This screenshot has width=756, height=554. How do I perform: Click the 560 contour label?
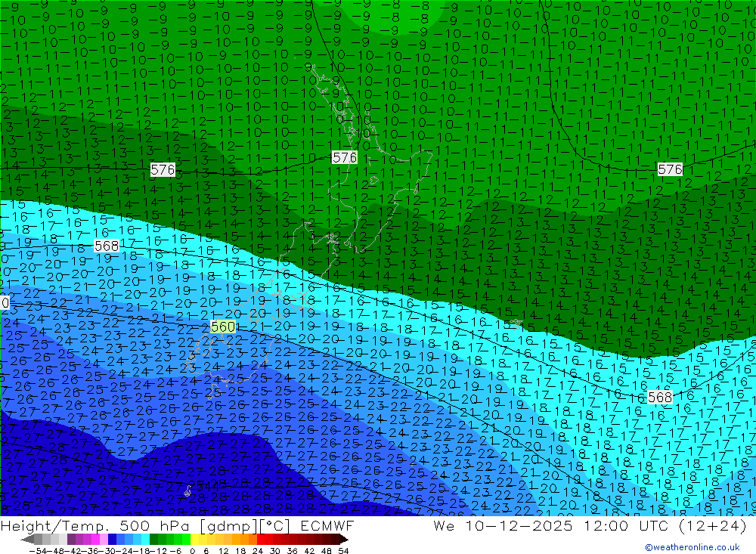[x=223, y=327]
